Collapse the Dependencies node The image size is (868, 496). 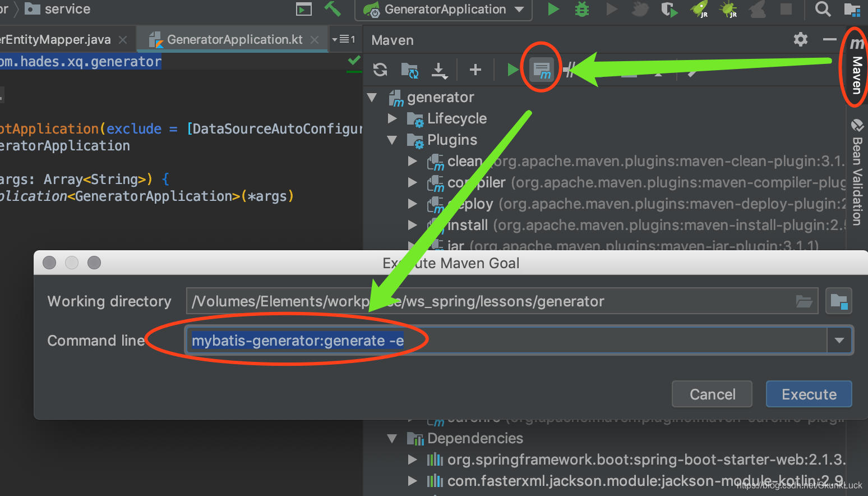393,438
